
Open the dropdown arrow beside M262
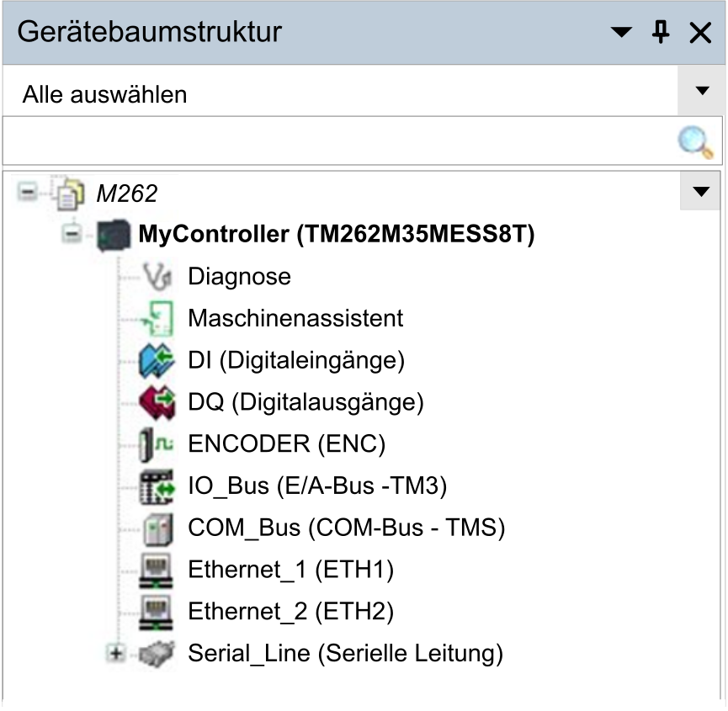[700, 191]
